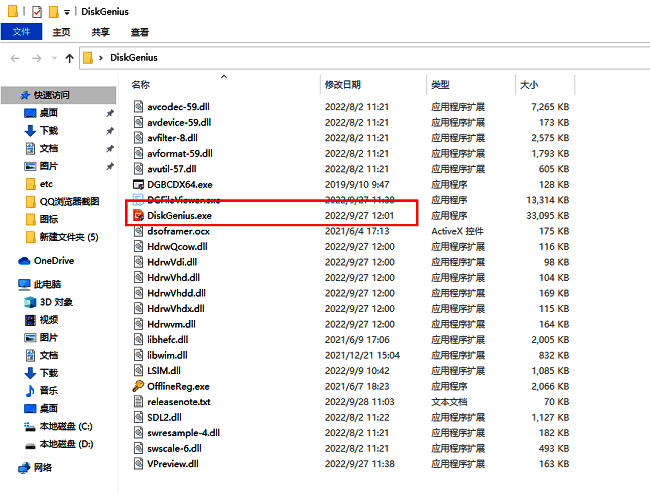The height and width of the screenshot is (493, 650).
Task: Click the back navigation arrow
Action: (x=14, y=58)
